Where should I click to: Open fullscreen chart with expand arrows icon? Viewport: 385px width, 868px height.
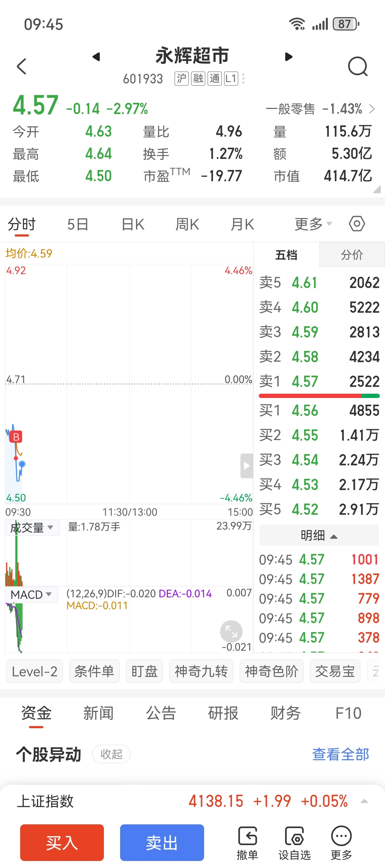click(x=231, y=631)
